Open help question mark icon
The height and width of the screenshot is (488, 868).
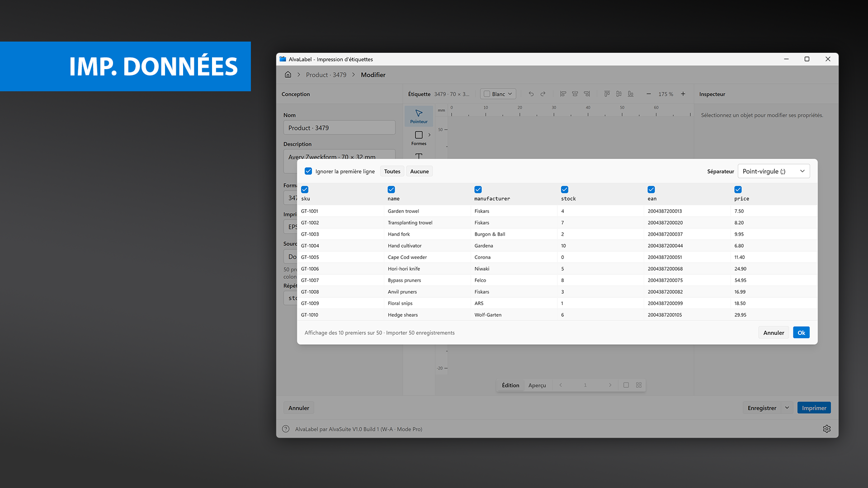point(286,429)
